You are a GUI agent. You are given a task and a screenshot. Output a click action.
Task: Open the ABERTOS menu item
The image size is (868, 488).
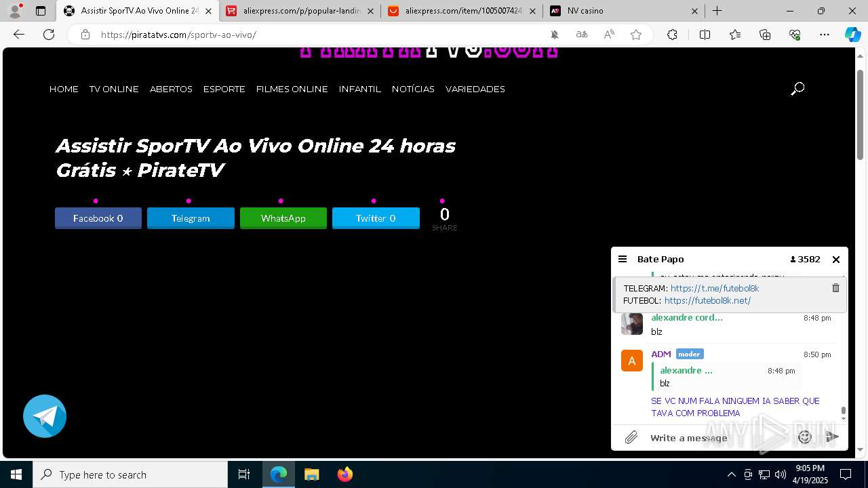pos(171,89)
